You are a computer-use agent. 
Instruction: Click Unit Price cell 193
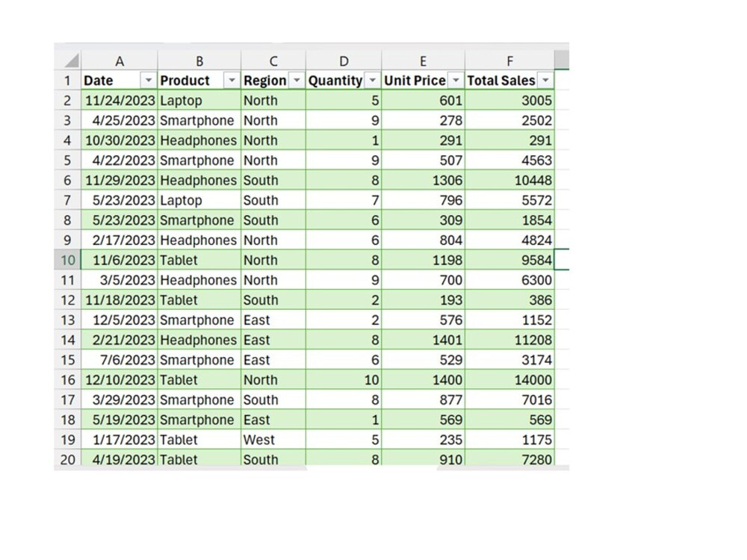pyautogui.click(x=423, y=300)
